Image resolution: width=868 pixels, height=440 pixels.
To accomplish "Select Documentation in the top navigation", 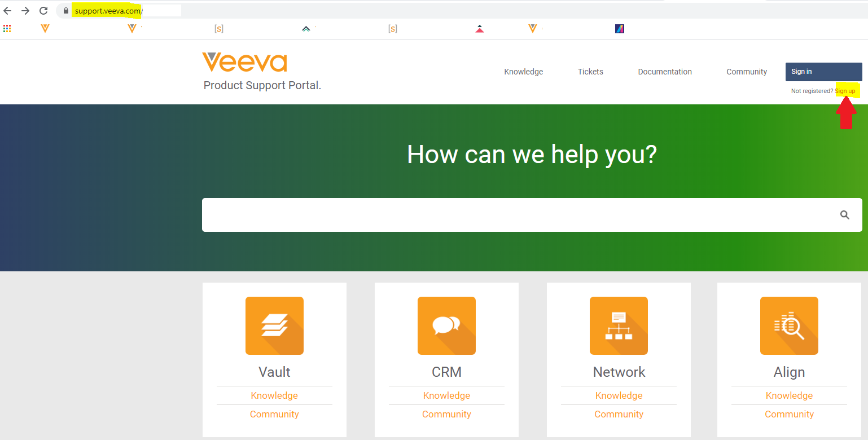I will point(664,72).
